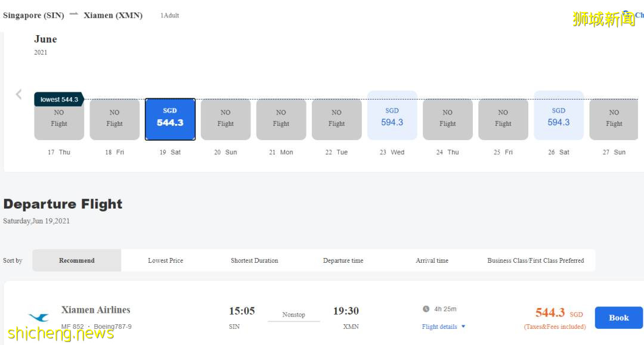Click the previous dates arrow chevron
644x345 pixels.
18,94
